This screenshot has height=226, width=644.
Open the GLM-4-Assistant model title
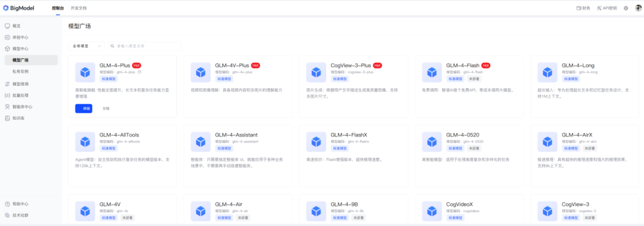coord(236,135)
